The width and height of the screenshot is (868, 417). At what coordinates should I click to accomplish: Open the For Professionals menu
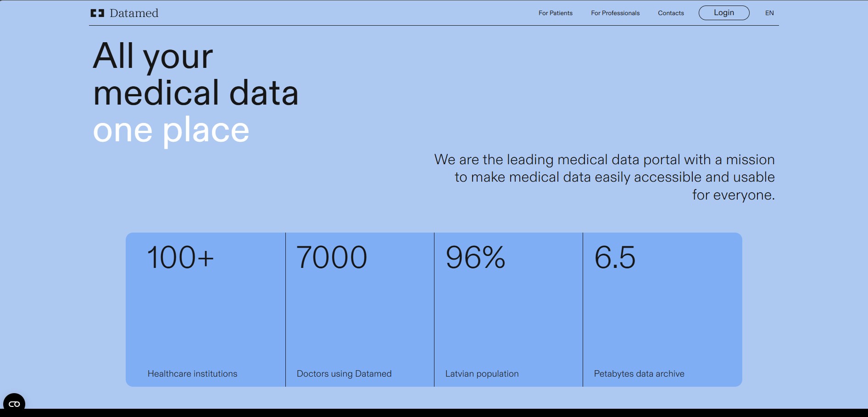[x=615, y=13]
